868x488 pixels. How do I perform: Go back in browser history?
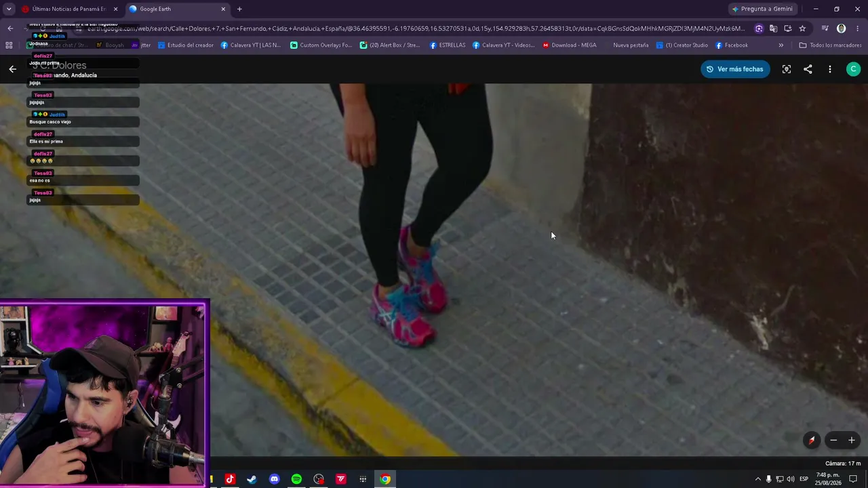coord(10,28)
